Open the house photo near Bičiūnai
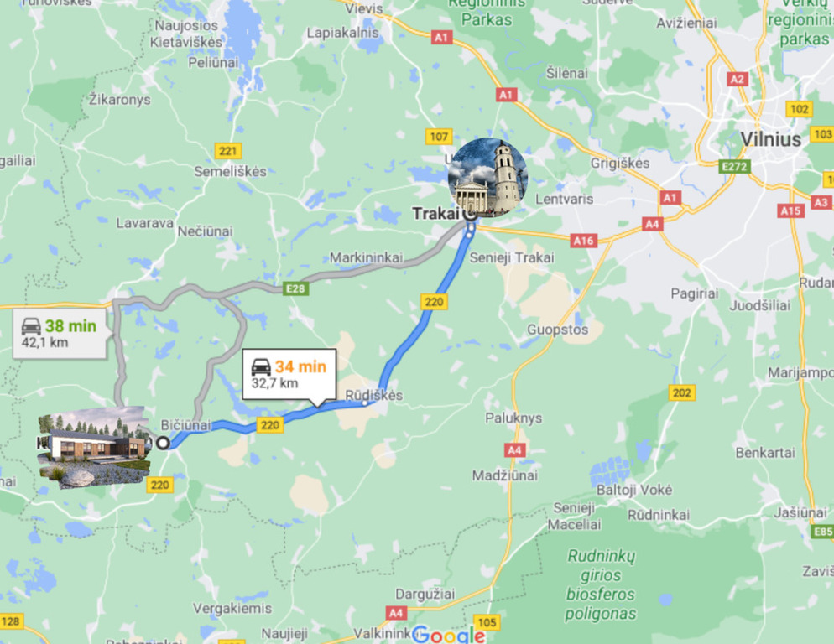The image size is (834, 644). click(94, 447)
